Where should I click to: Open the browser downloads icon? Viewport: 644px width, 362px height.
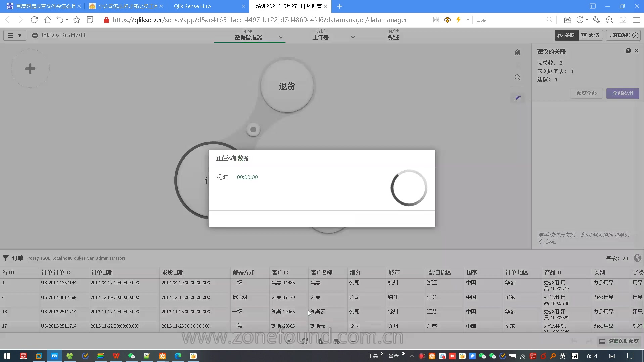623,20
